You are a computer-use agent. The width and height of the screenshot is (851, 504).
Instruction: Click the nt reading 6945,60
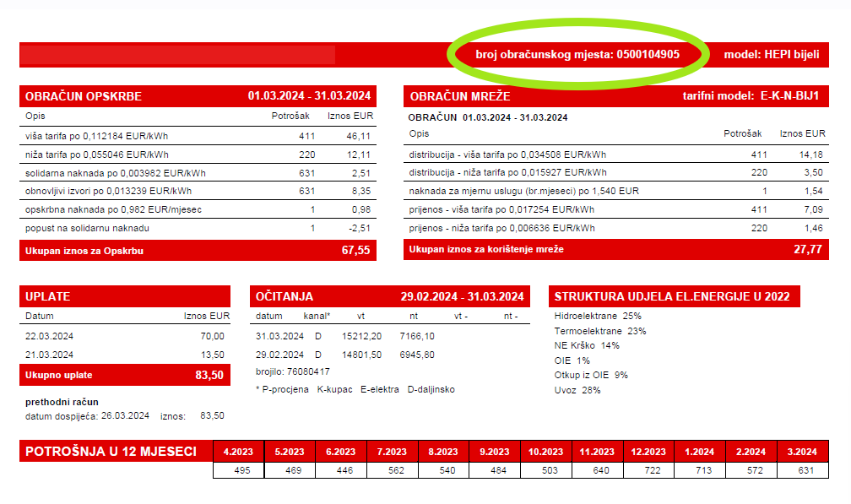point(417,355)
